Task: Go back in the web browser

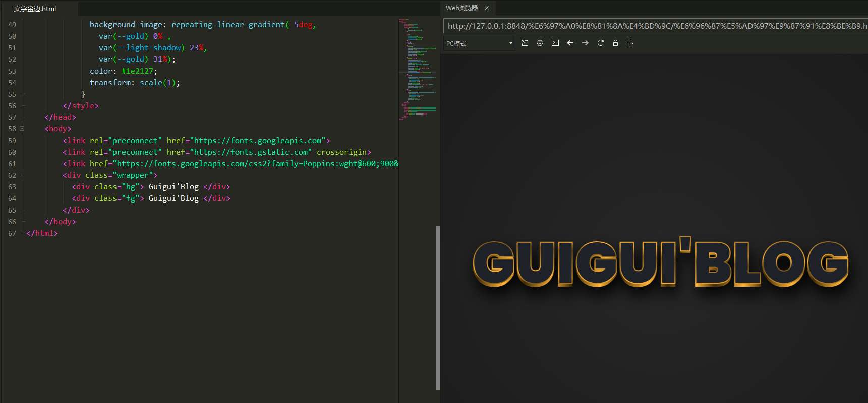Action: [570, 43]
